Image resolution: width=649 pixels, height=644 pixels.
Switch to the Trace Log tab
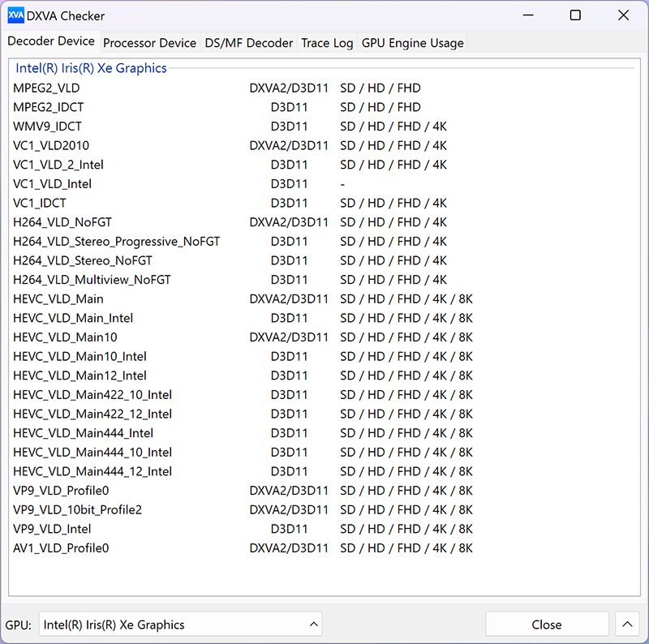coord(327,43)
